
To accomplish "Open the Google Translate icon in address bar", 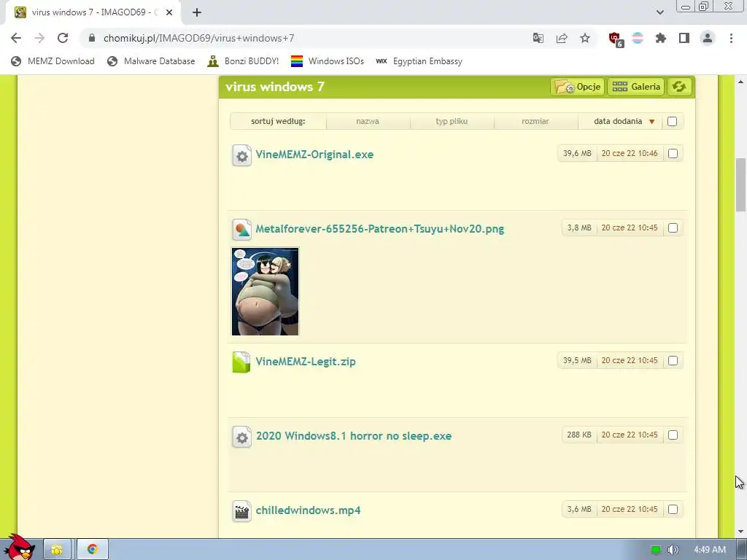I will pos(538,38).
